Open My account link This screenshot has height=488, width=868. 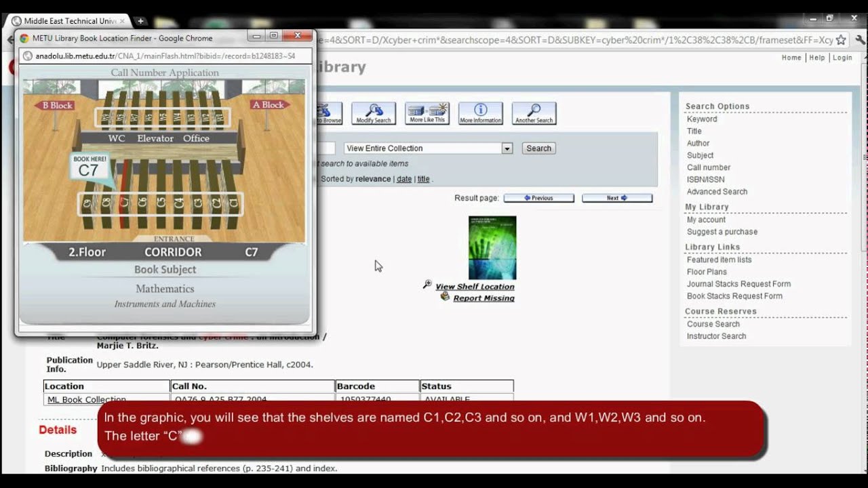point(706,220)
